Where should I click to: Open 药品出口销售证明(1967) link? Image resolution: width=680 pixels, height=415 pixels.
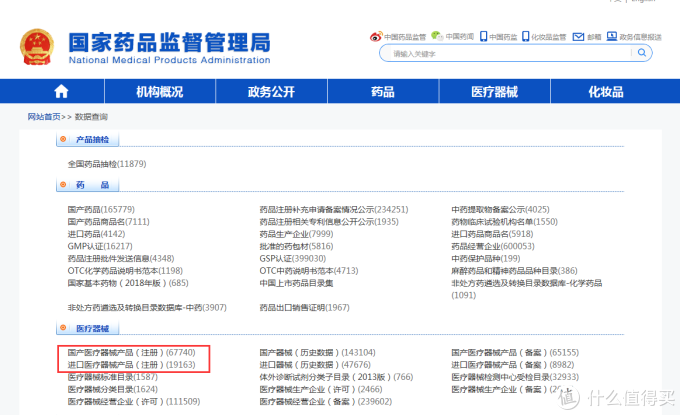[x=304, y=307]
